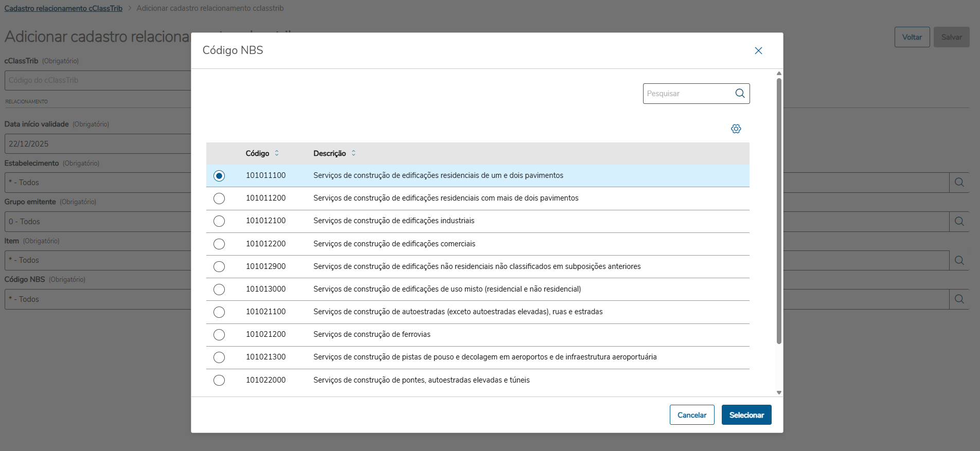Sort table by Descrição column arrows
Viewport: 980px width, 451px height.
coord(353,153)
